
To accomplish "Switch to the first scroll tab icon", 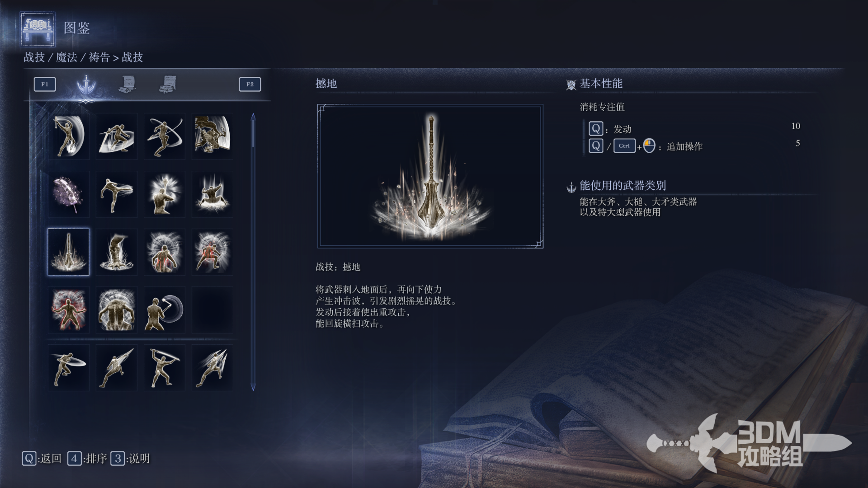I will [128, 84].
